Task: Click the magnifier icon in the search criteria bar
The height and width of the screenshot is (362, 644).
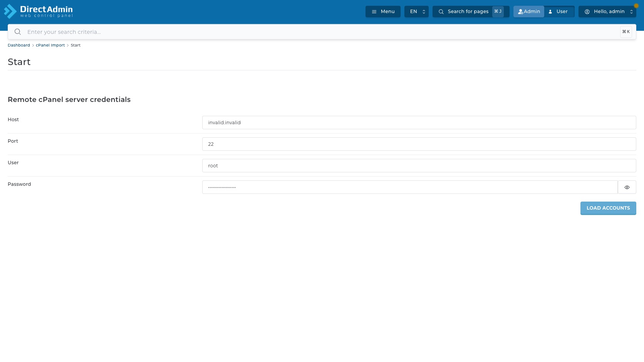Action: pos(18,32)
